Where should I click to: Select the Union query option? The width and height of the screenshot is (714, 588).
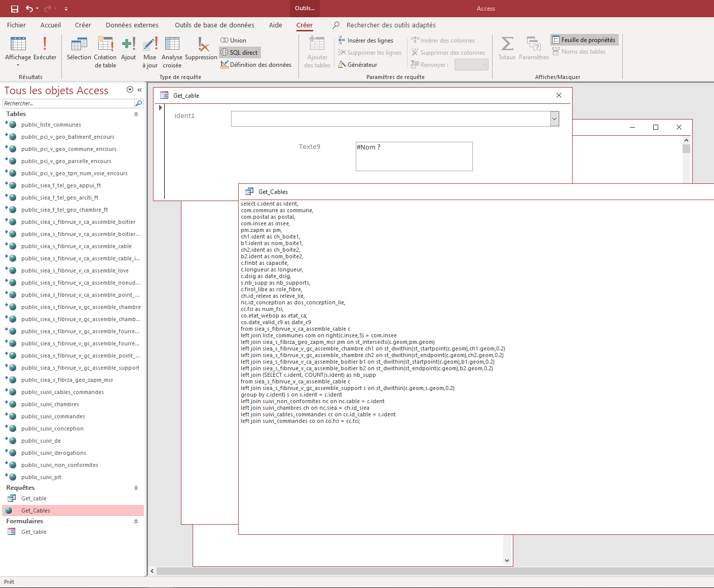(x=234, y=41)
